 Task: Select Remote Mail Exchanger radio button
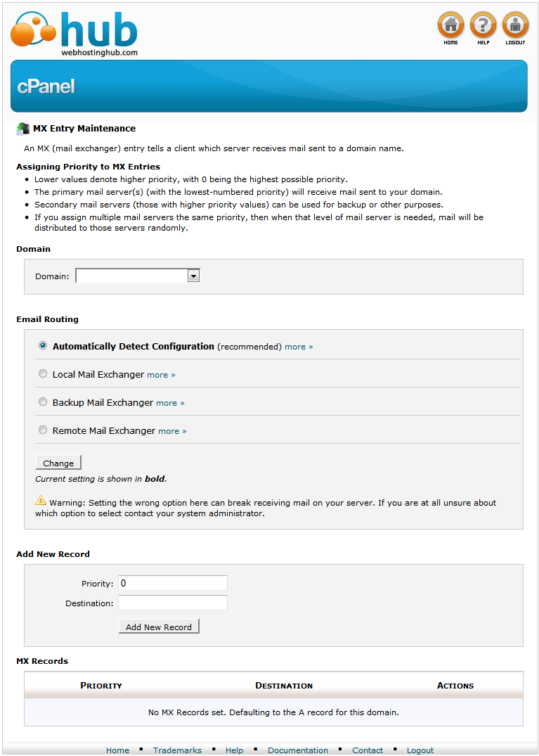pyautogui.click(x=43, y=430)
